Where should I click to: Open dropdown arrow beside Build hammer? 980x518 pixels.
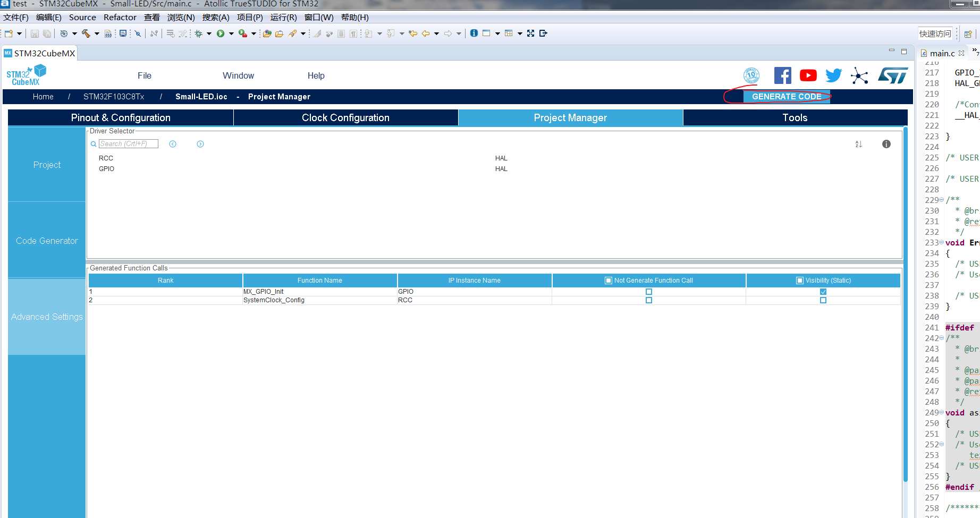[97, 33]
